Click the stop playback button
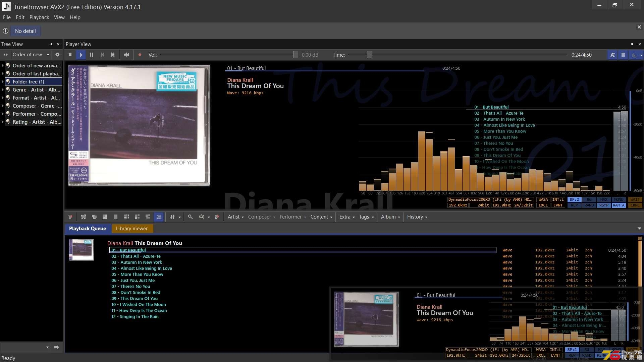The height and width of the screenshot is (362, 644). [70, 55]
